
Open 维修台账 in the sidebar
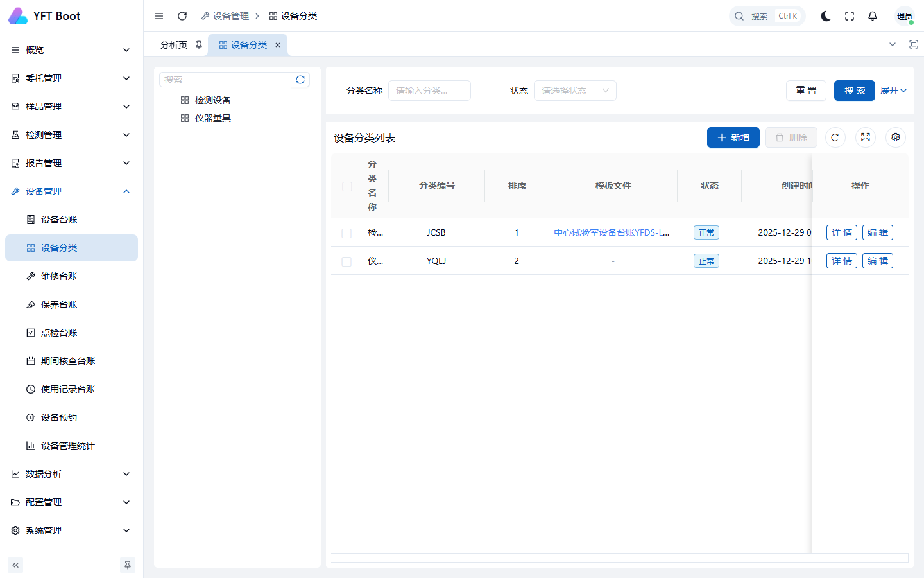click(71, 276)
